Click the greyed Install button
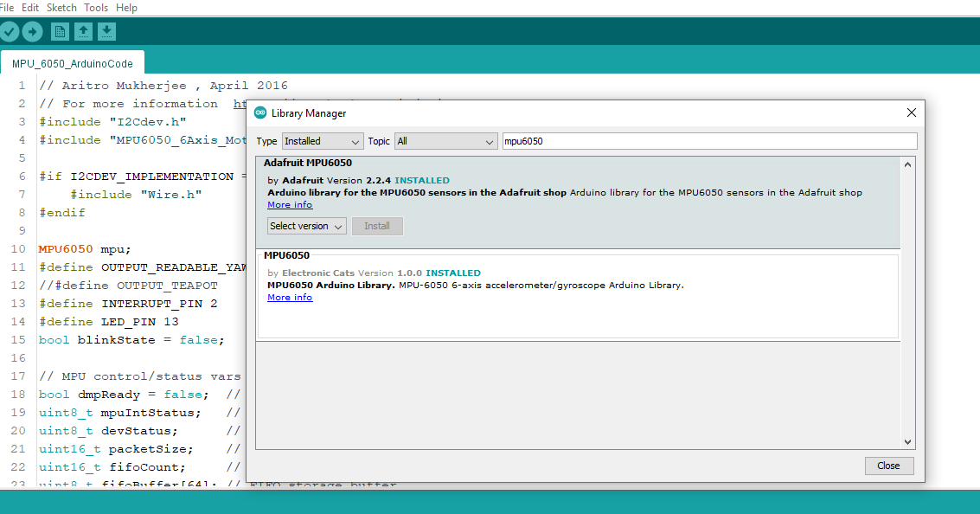 377,226
